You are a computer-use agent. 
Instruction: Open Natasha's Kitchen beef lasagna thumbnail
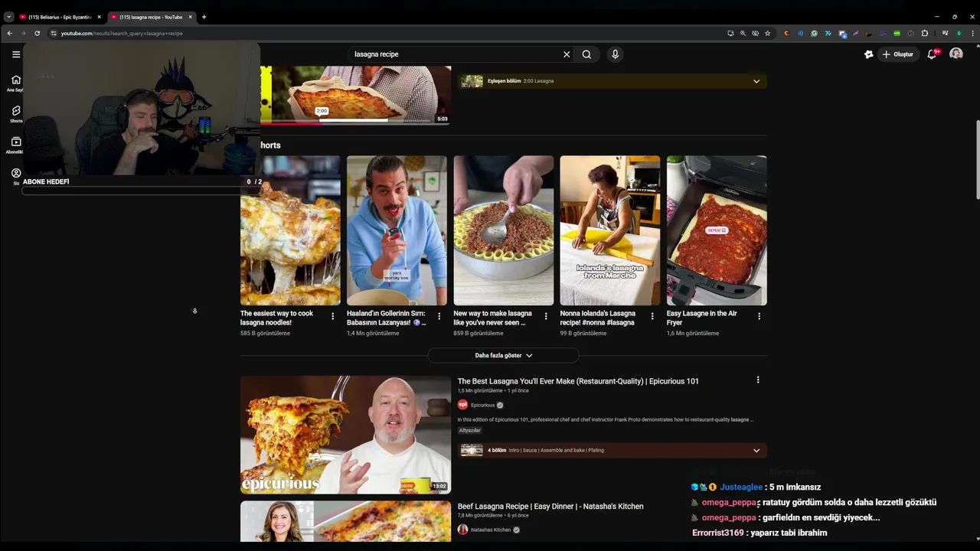345,521
